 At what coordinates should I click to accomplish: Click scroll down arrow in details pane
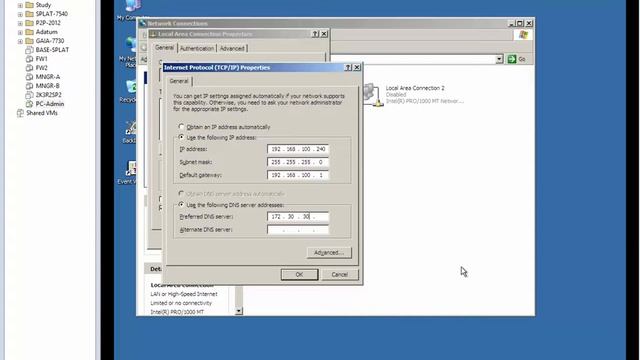[239, 311]
